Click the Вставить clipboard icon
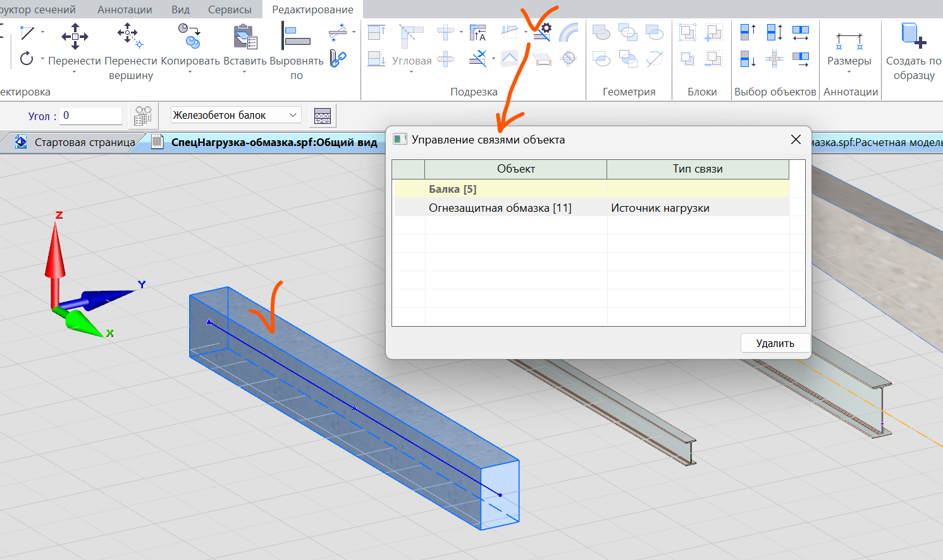This screenshot has width=943, height=560. pyautogui.click(x=245, y=36)
